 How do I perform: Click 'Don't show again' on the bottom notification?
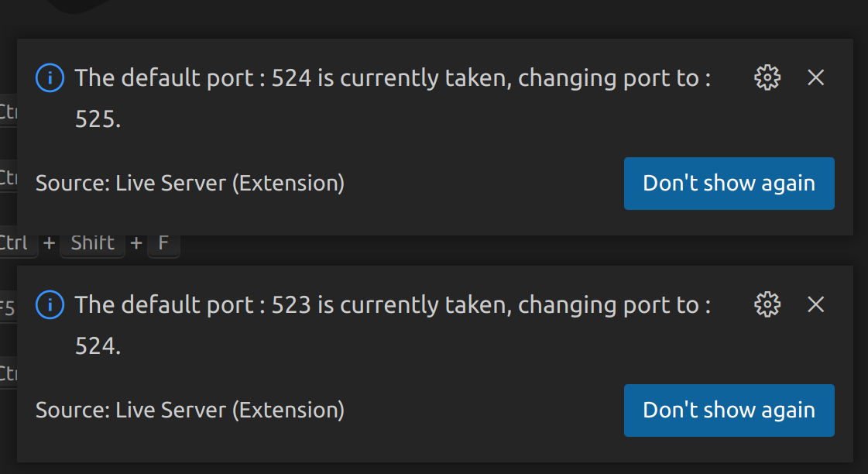pos(729,410)
